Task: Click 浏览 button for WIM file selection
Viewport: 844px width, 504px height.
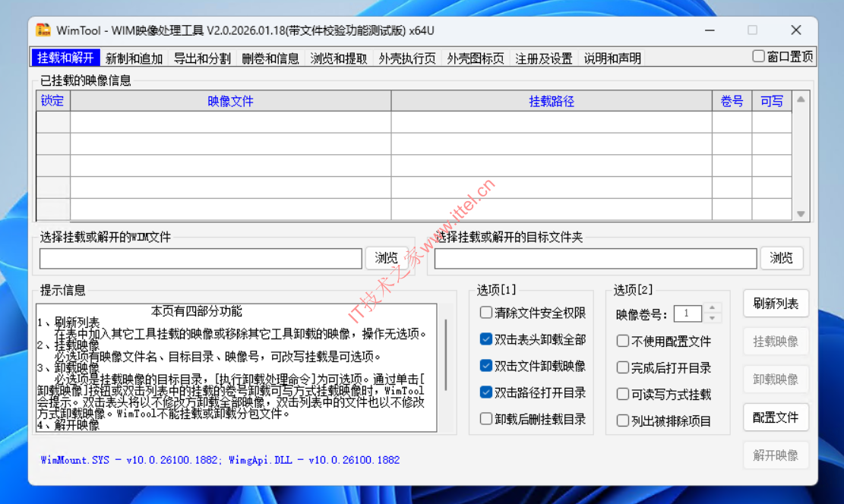Action: click(386, 258)
